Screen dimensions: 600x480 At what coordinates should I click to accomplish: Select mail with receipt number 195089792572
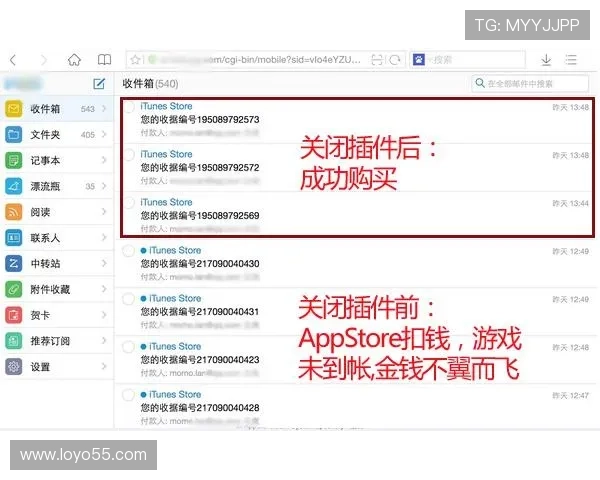pos(129,155)
